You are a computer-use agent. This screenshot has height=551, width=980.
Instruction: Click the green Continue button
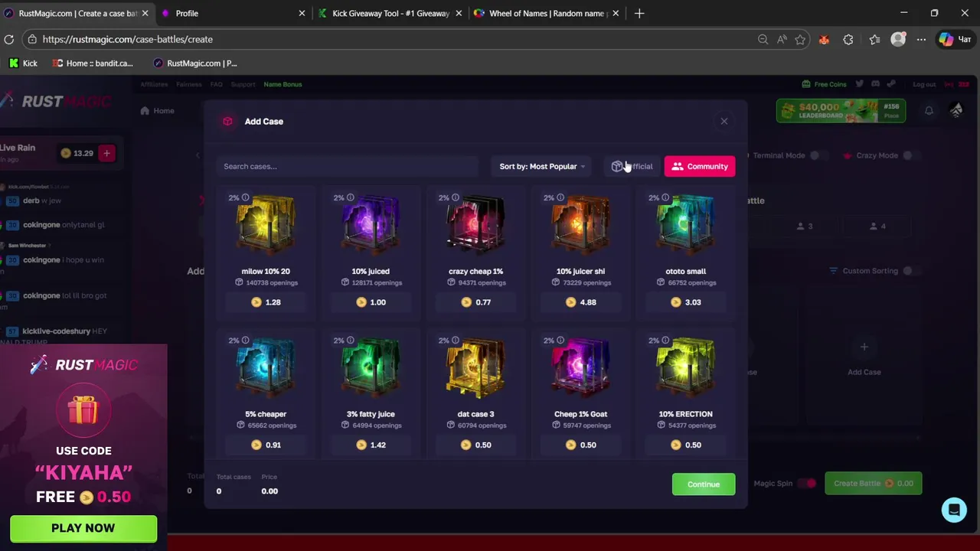[x=704, y=484]
